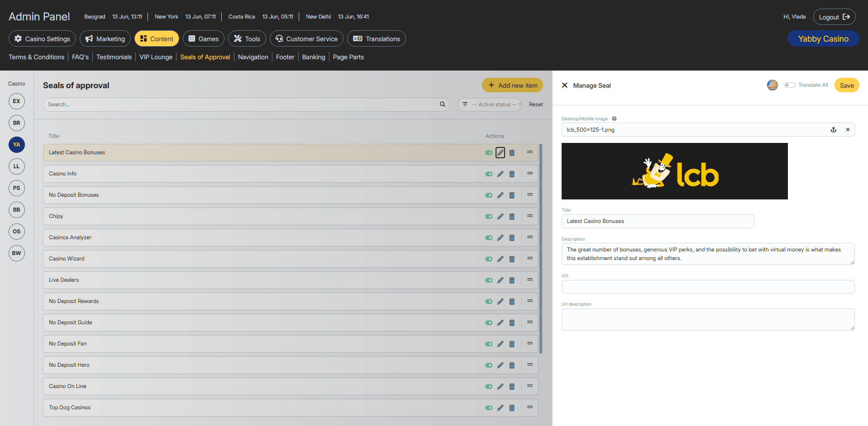Delete the Casino Info seal
The height and width of the screenshot is (426, 868).
(512, 174)
